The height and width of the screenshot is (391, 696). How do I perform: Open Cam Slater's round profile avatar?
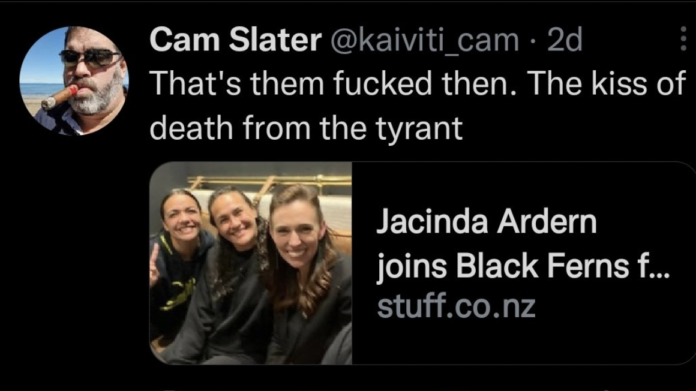pyautogui.click(x=74, y=81)
